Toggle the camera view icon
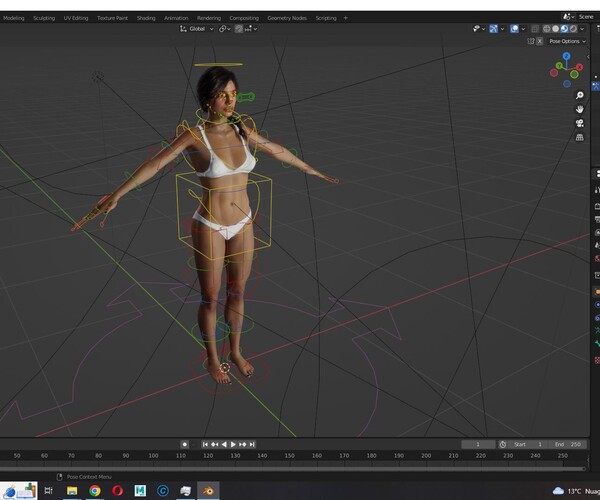 point(580,123)
